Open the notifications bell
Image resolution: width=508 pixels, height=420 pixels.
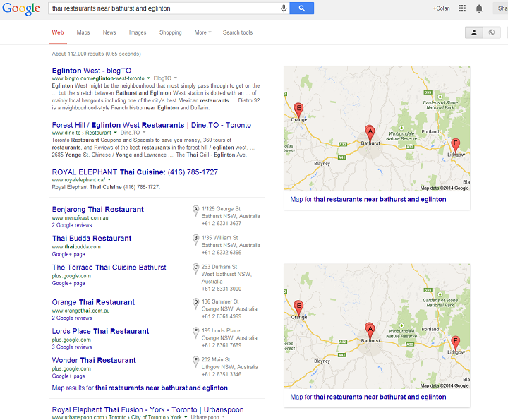point(479,8)
